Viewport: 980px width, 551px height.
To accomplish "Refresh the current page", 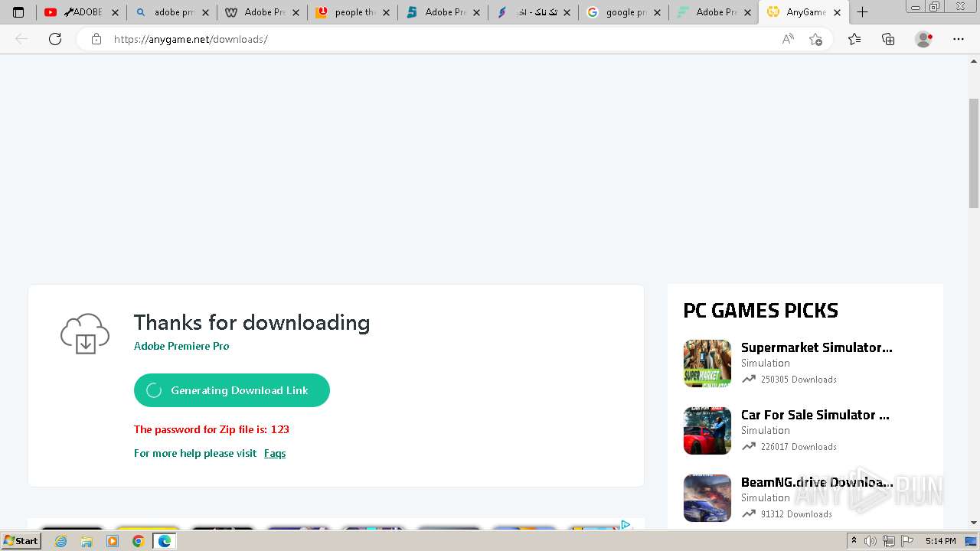I will pyautogui.click(x=55, y=39).
